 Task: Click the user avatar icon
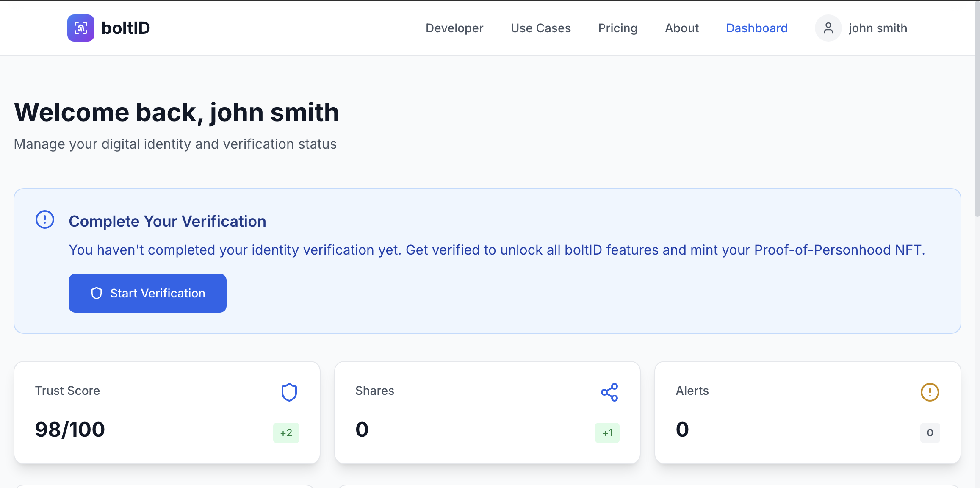click(828, 28)
